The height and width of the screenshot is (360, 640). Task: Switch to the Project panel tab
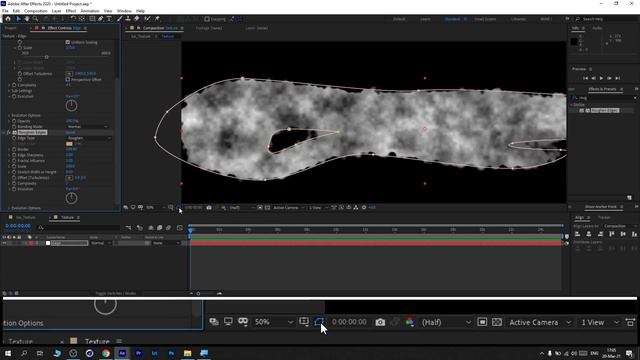point(11,28)
